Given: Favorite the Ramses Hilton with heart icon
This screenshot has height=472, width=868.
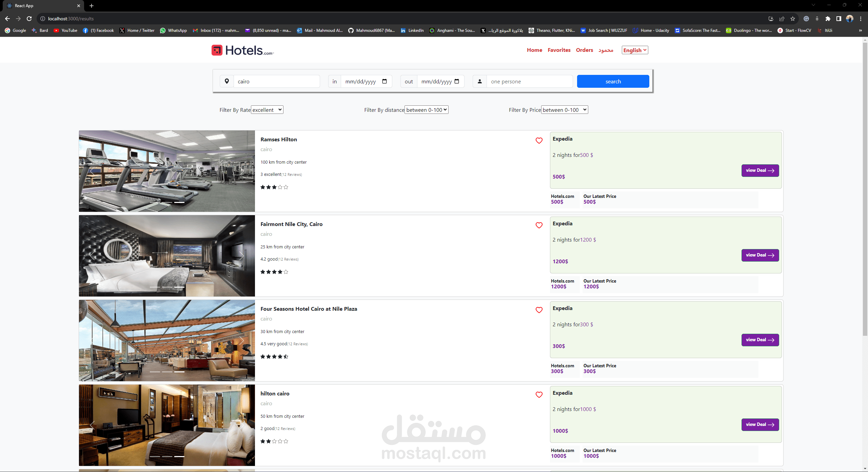Looking at the screenshot, I should click(539, 141).
